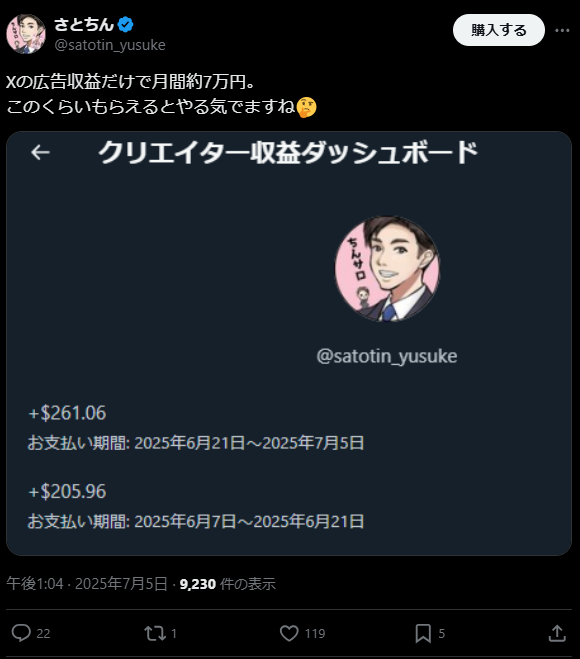The width and height of the screenshot is (580, 659).
Task: Click the 購入する button
Action: click(x=498, y=30)
